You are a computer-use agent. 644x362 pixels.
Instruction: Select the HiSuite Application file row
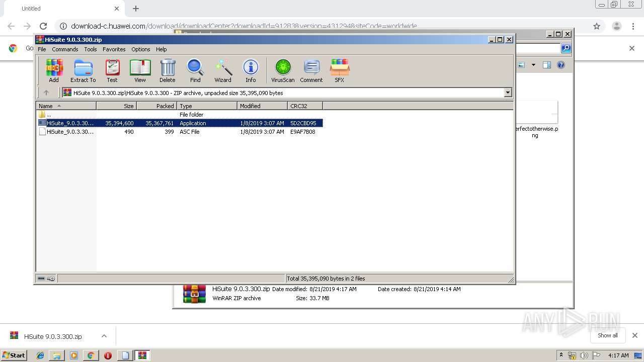click(x=180, y=123)
